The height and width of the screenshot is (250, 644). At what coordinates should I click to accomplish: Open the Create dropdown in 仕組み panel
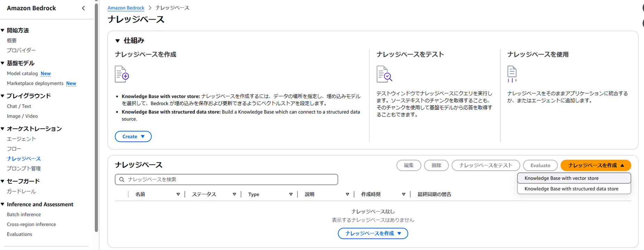click(x=133, y=136)
